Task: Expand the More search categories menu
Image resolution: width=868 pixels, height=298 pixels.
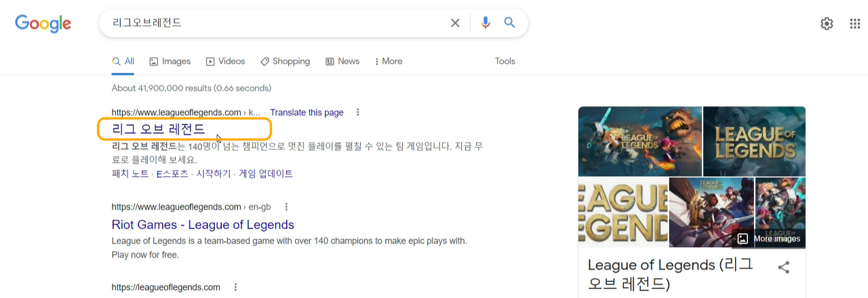Action: (389, 61)
